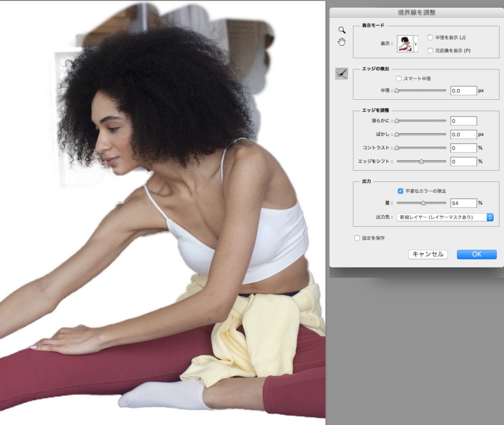Open the 出力先 output dropdown
Screen dimensions: 504x425
445,217
